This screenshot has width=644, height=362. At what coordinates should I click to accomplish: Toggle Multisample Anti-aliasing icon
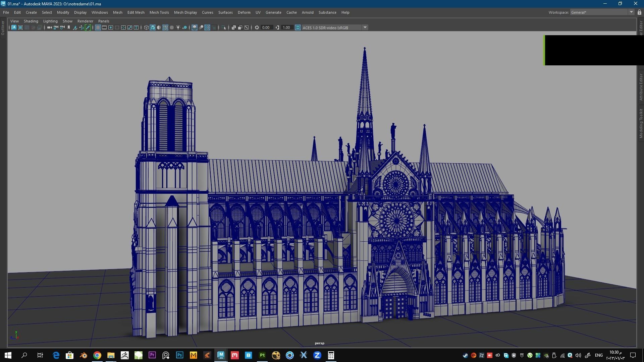point(207,27)
